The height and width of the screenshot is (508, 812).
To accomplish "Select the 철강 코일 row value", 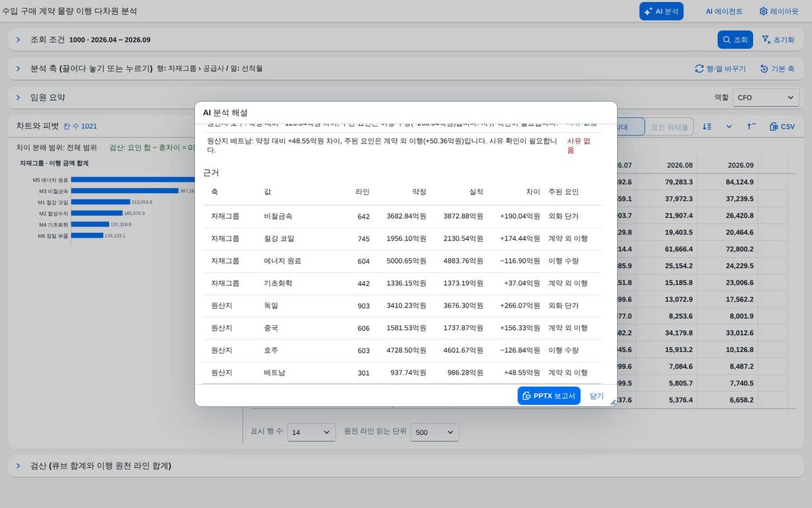I will tap(279, 239).
